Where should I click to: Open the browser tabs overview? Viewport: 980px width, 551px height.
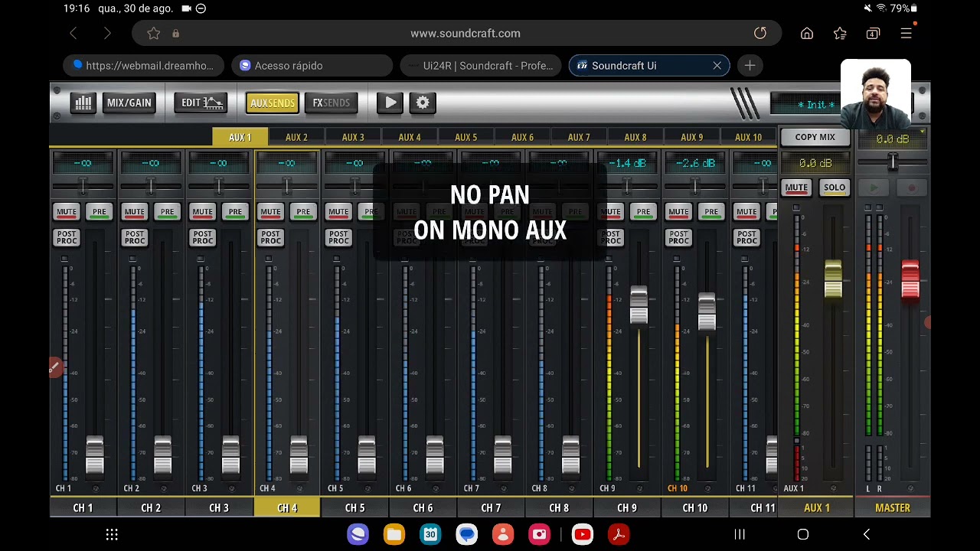(x=873, y=34)
